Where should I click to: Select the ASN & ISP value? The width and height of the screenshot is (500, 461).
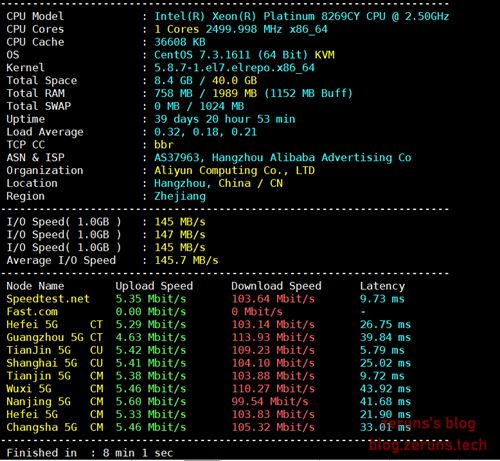point(283,158)
